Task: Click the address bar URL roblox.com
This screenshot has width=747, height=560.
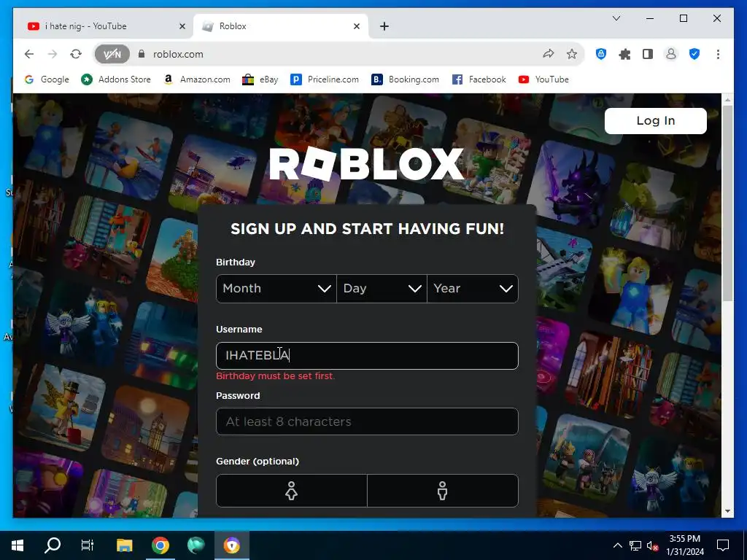Action: coord(178,54)
